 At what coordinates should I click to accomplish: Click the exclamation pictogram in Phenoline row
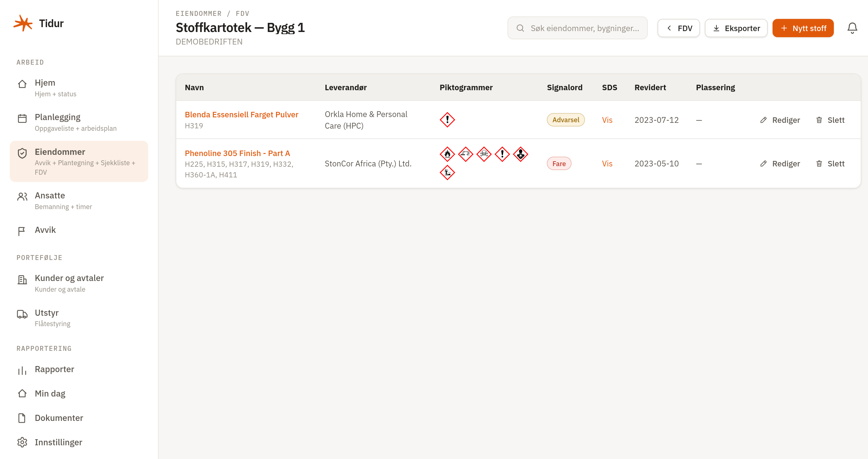pyautogui.click(x=502, y=154)
